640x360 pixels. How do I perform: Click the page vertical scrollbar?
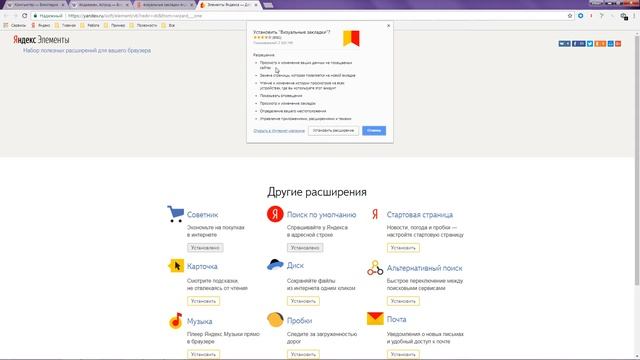[x=637, y=160]
